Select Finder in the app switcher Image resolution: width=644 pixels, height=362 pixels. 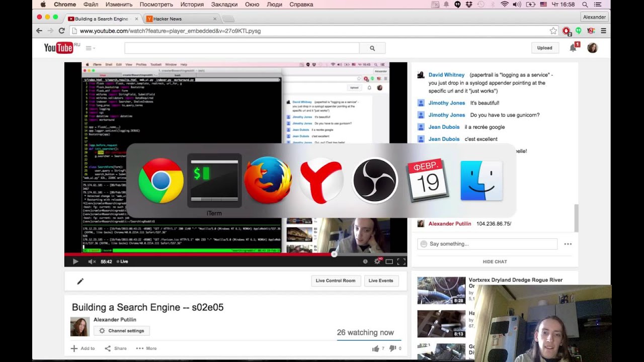pos(481,180)
